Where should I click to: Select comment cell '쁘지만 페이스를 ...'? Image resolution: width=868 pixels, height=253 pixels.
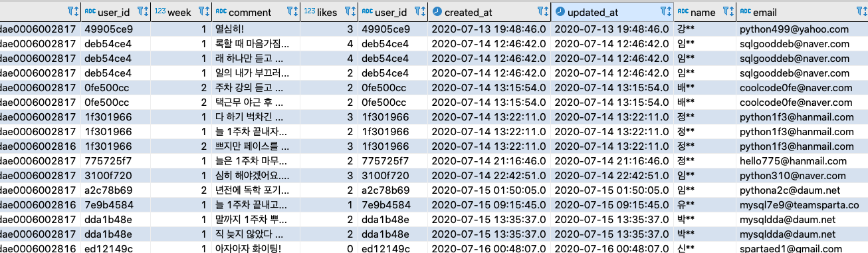point(256,146)
